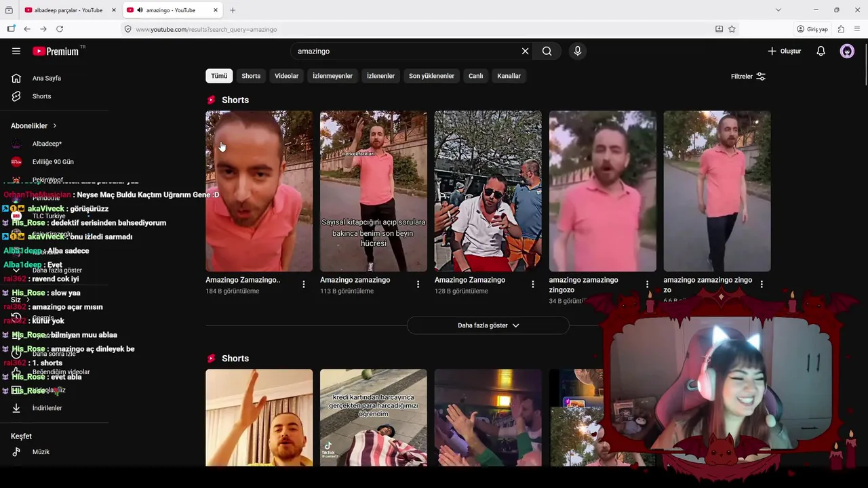Viewport: 868px width, 488px height.
Task: Open the tab overview button
Action: (x=9, y=10)
